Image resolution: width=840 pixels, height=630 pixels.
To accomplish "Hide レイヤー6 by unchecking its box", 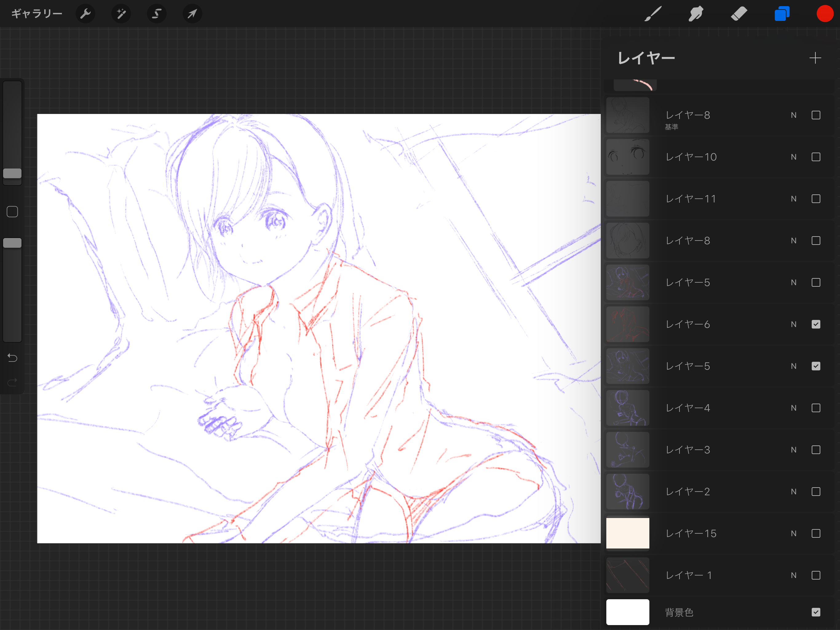I will pos(816,324).
